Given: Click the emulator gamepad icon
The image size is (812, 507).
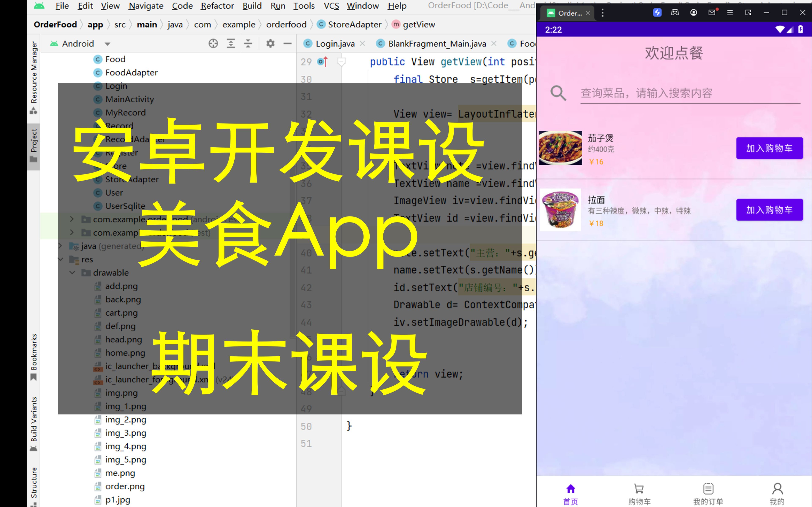Looking at the screenshot, I should click(675, 12).
